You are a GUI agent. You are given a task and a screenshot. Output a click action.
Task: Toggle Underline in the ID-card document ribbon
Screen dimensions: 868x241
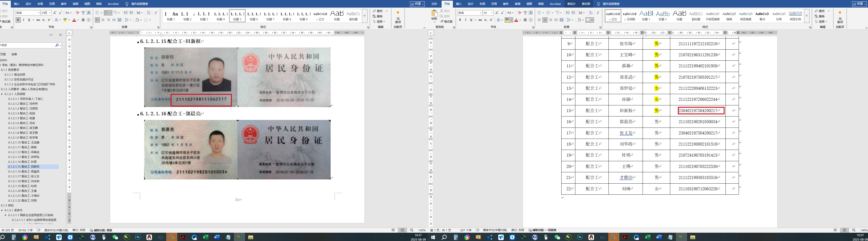pos(29,20)
